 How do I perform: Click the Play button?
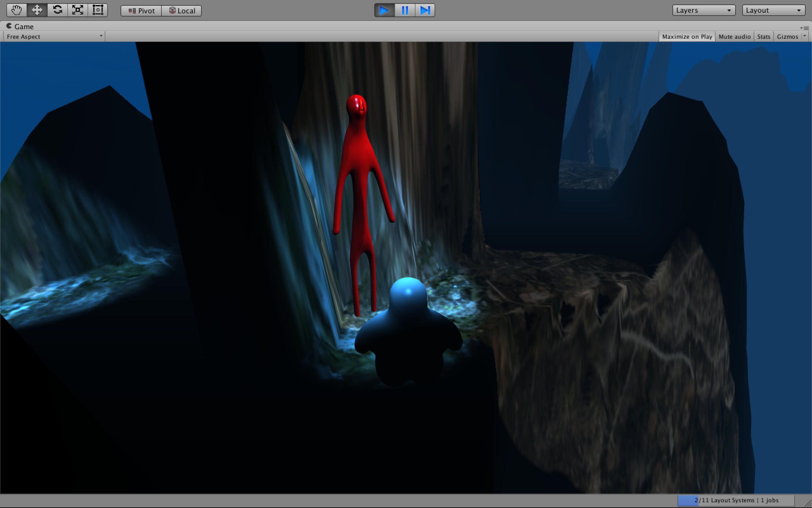(384, 10)
